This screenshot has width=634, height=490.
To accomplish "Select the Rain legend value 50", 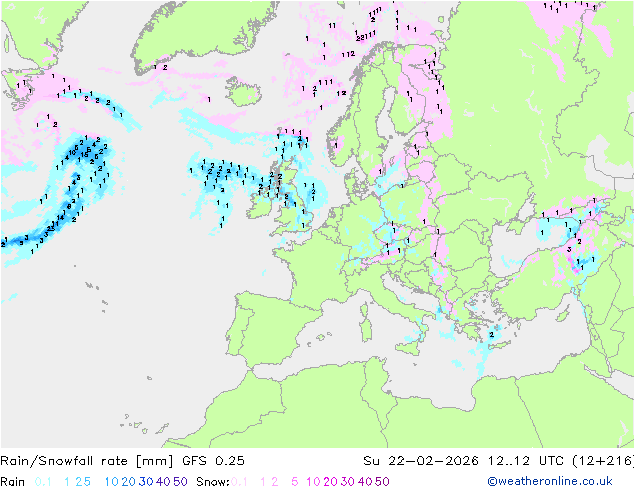I will (x=180, y=482).
